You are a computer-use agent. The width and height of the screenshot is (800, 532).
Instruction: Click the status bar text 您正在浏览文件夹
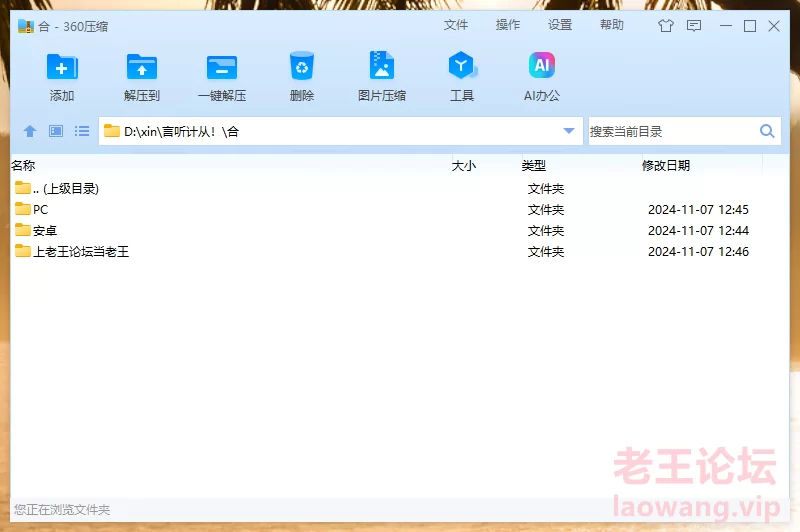tap(62, 510)
